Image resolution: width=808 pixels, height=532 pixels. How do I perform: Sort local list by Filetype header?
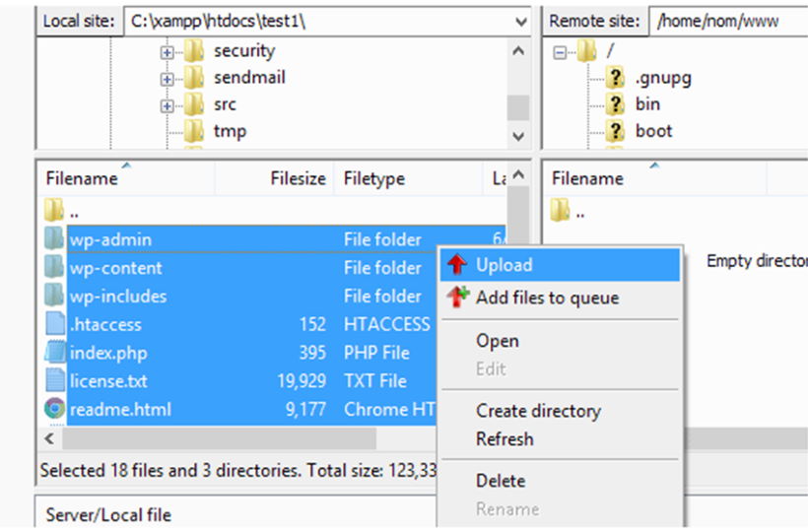pos(373,178)
